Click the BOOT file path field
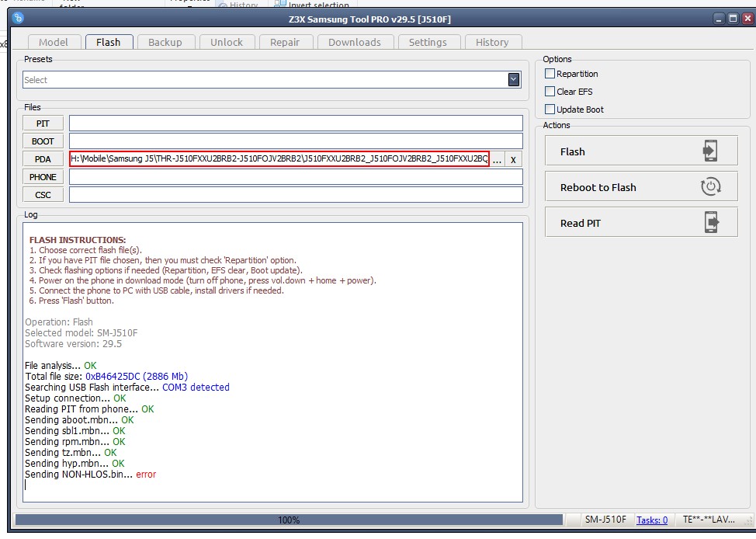 pos(296,141)
